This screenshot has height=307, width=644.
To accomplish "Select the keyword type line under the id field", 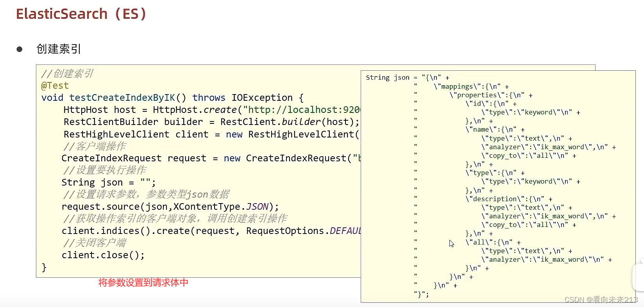I will [531, 112].
